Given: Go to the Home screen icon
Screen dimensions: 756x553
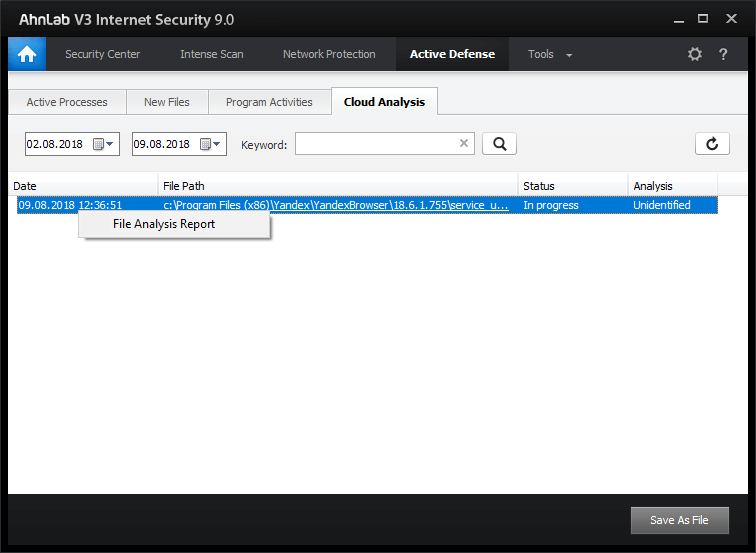Looking at the screenshot, I should [27, 54].
